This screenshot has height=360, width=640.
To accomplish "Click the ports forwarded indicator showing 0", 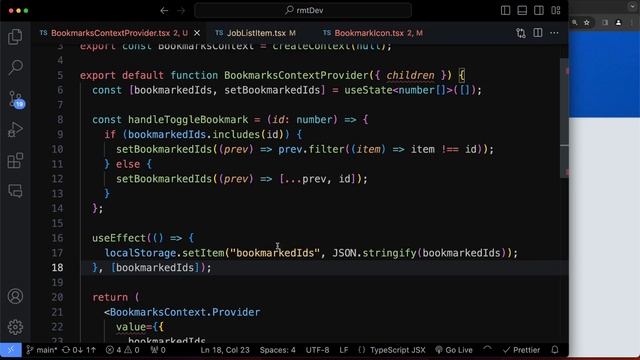I will pos(158,350).
